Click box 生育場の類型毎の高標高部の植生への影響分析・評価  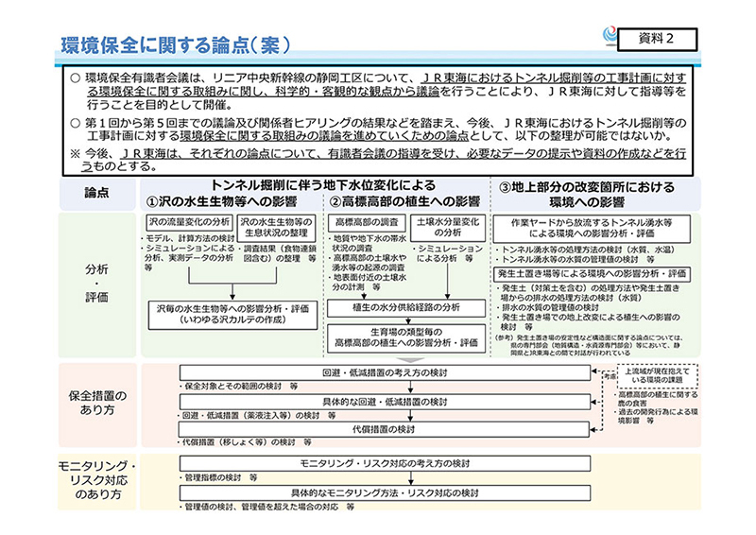(x=406, y=337)
